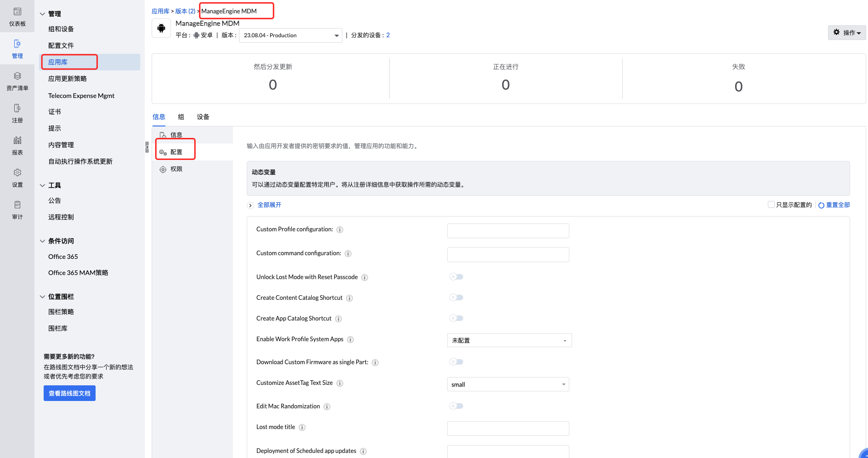
Task: Toggle Create Content Catalog Shortcut switch
Action: pos(456,298)
